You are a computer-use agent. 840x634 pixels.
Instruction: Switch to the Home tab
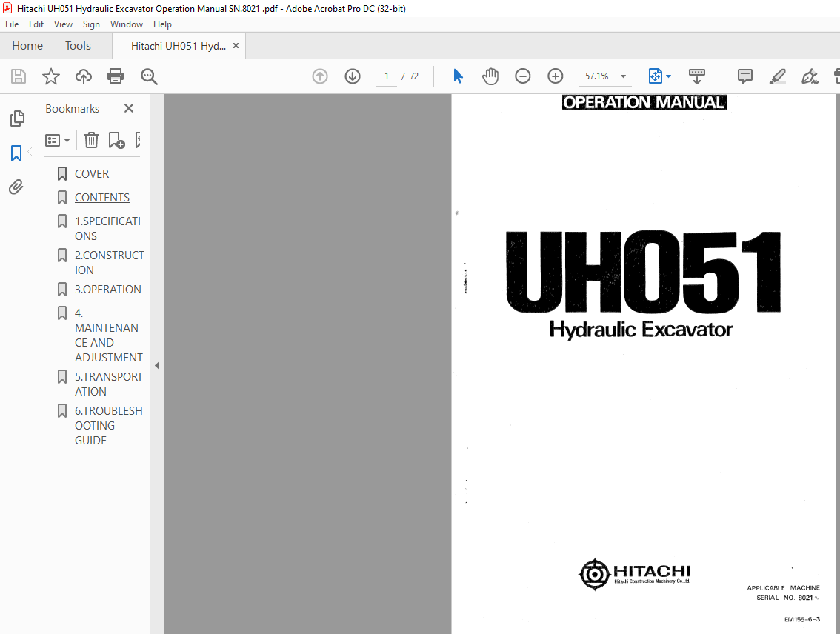(27, 45)
